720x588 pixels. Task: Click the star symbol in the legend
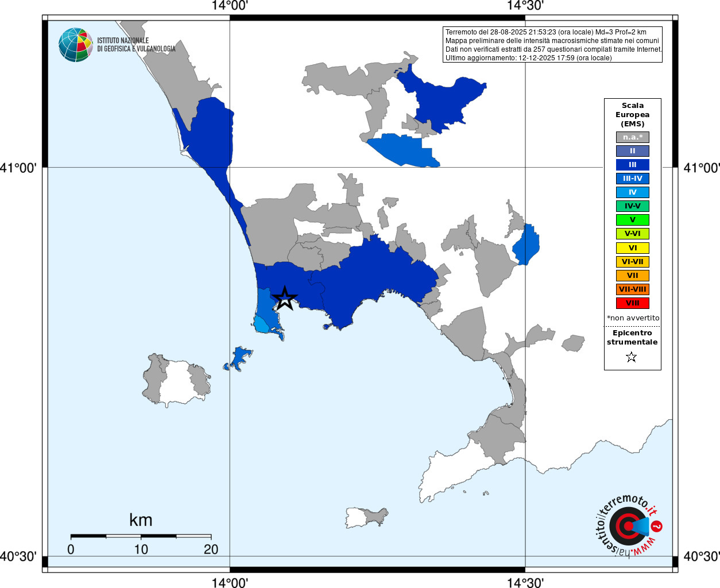point(632,357)
